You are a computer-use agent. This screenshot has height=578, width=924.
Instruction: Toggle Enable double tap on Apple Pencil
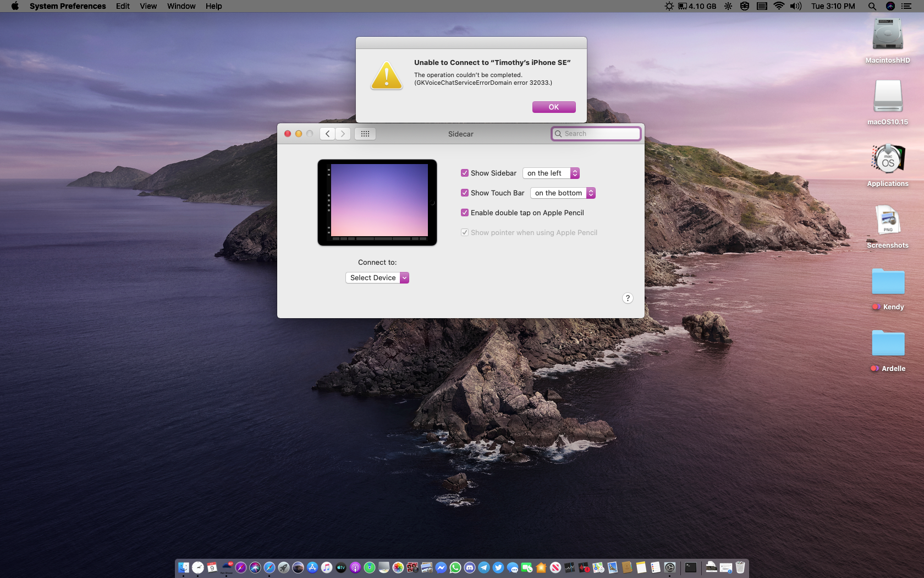click(x=465, y=212)
